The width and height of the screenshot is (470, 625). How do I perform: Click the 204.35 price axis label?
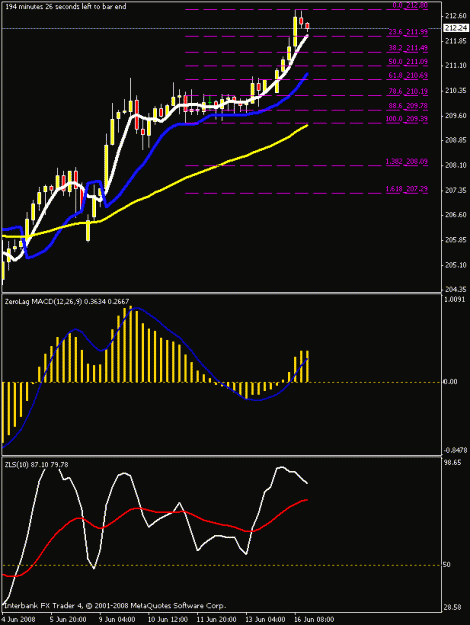tap(456, 289)
